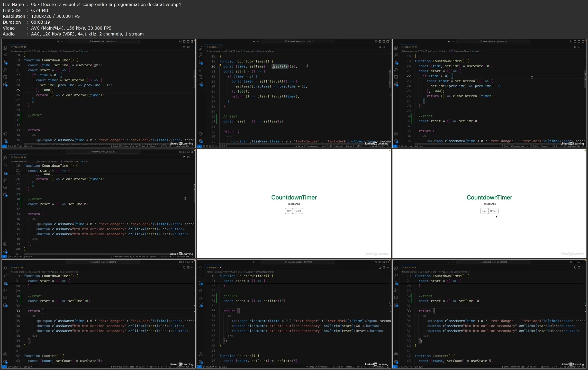Close App.jsx tab in '7 selected' frame

(220, 47)
